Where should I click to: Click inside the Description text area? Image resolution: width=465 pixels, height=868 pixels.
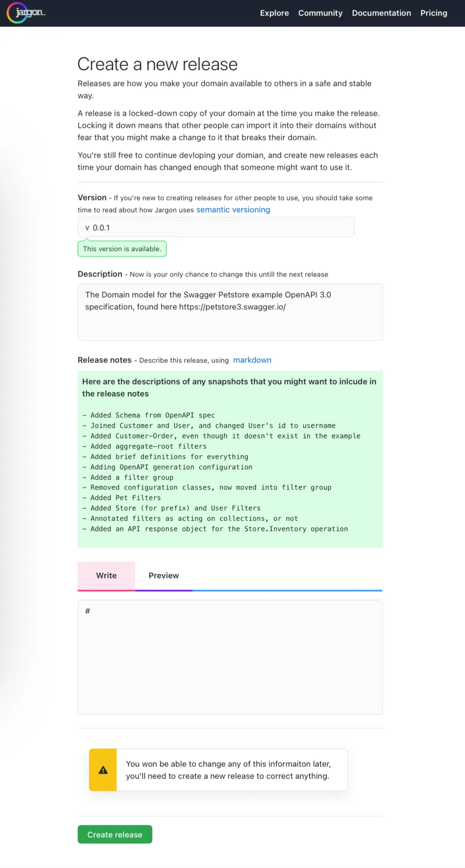[230, 311]
